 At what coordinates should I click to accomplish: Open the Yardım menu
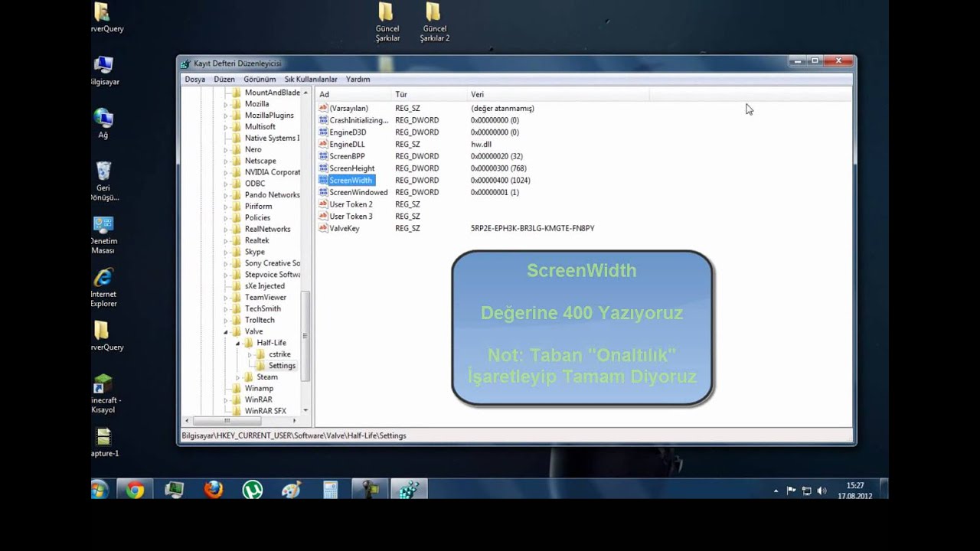pos(358,80)
